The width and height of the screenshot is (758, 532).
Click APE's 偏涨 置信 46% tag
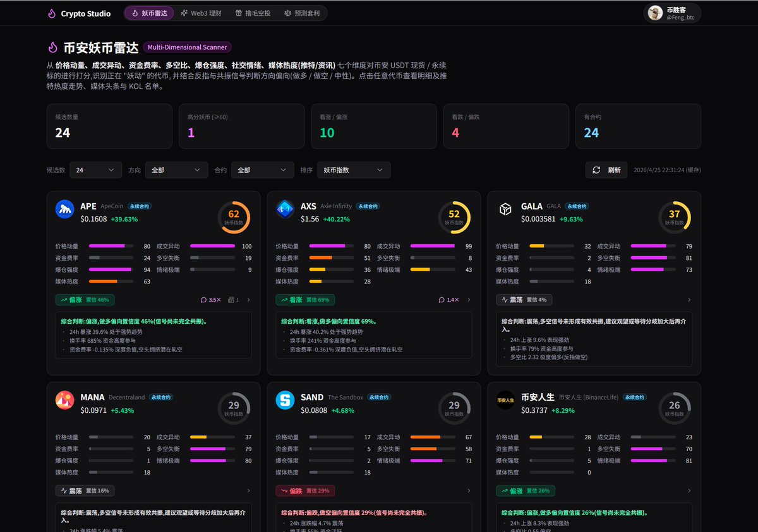click(85, 300)
